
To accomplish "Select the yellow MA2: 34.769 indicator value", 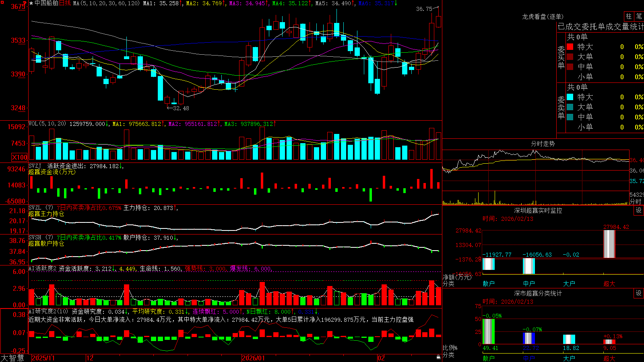I will pos(205,3).
